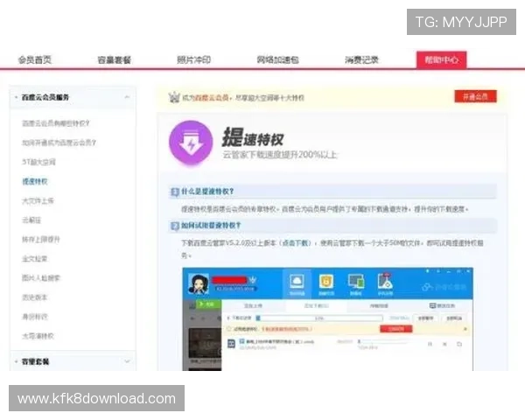Open sidebar item 身份特权
This screenshot has height=420, width=525.
tap(35, 317)
